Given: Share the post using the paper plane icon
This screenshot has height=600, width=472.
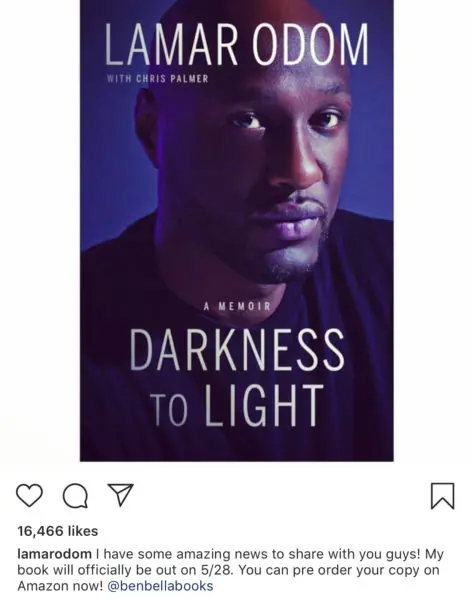Looking at the screenshot, I should [x=121, y=495].
